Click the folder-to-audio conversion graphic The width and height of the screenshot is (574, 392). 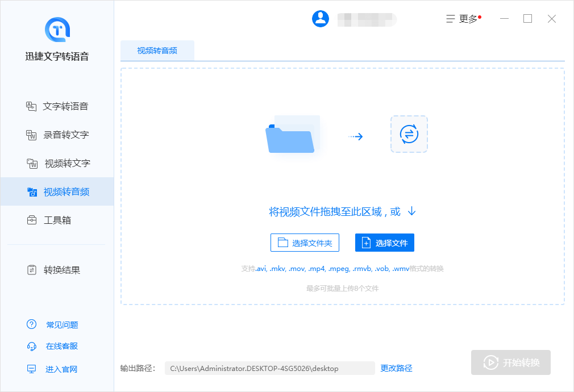pyautogui.click(x=346, y=135)
